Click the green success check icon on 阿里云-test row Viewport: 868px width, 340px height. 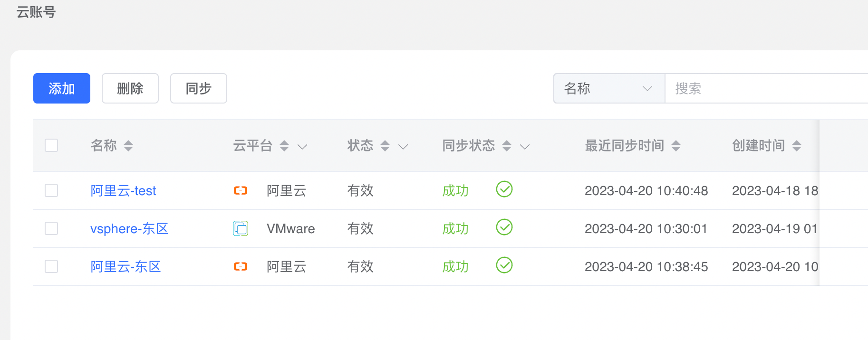pos(504,189)
